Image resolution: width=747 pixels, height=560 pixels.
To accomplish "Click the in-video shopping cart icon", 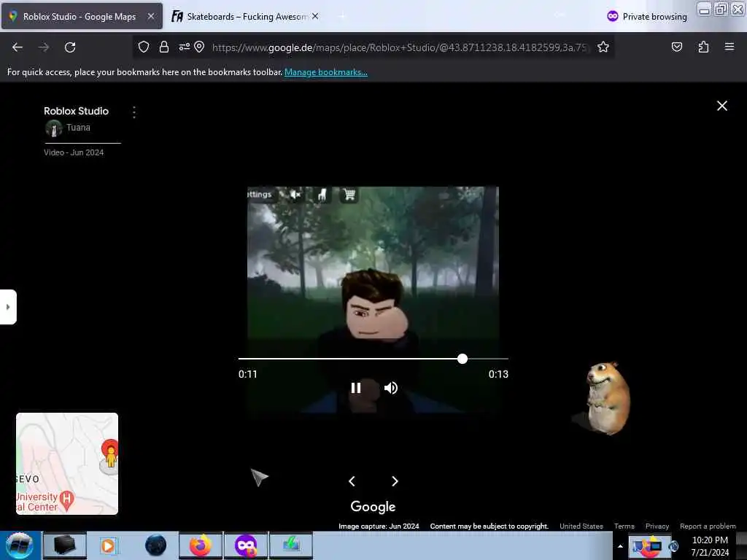I will click(x=349, y=194).
